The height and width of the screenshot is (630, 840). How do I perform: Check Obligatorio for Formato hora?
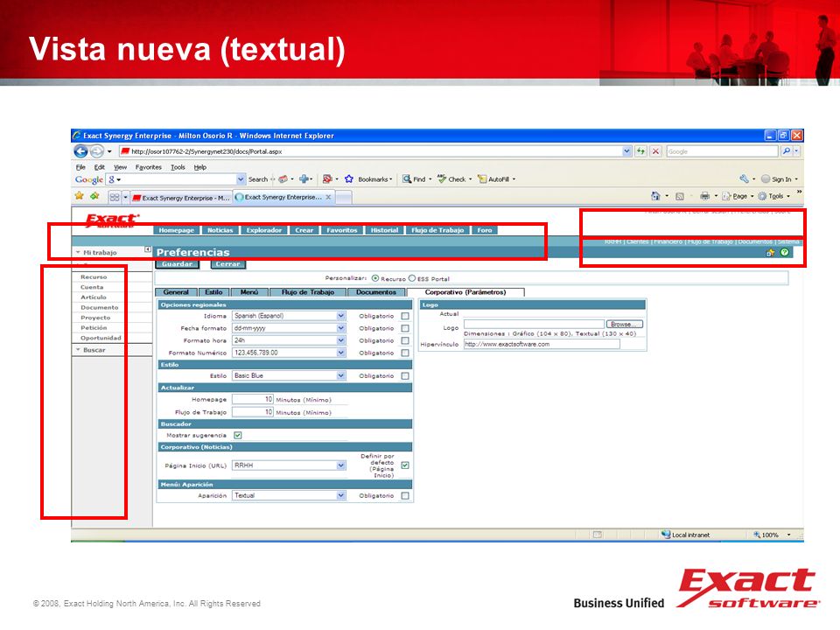click(405, 340)
